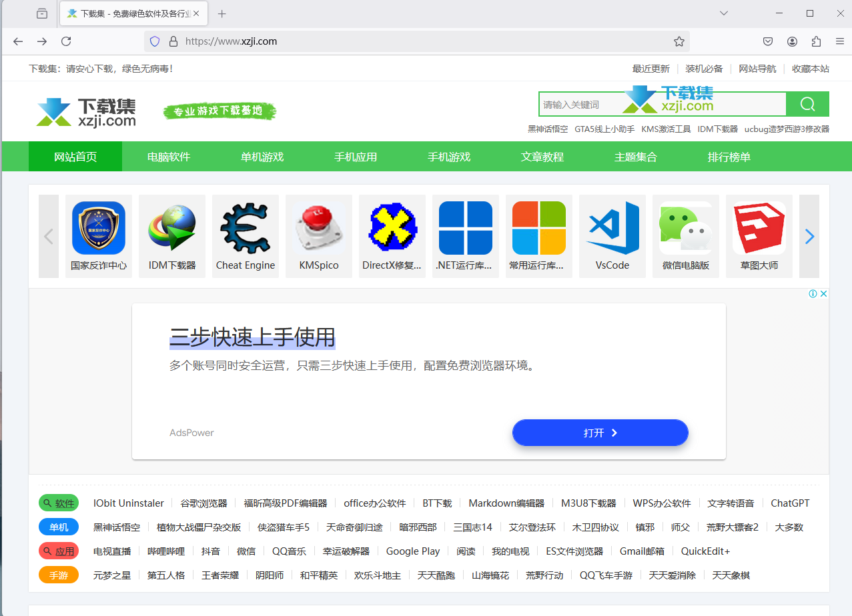The image size is (852, 616).
Task: Click the 下载集 xzji.com site logo
Action: tap(86, 112)
